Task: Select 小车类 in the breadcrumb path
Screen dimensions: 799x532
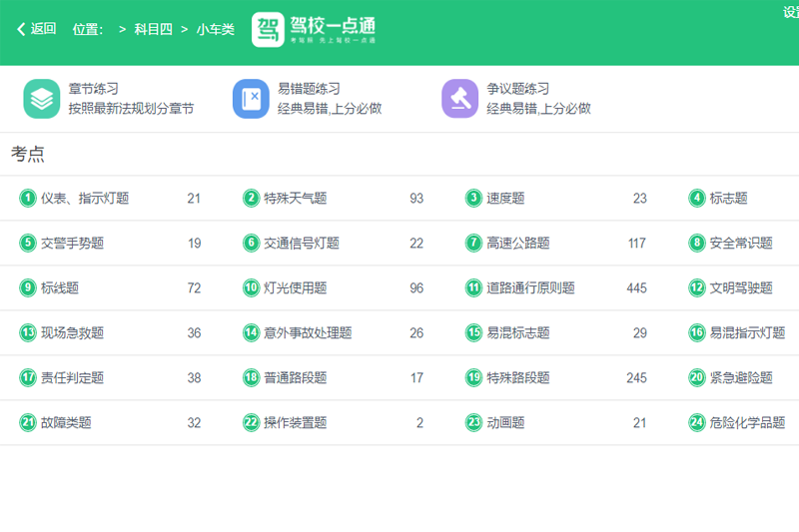Action: pos(215,29)
